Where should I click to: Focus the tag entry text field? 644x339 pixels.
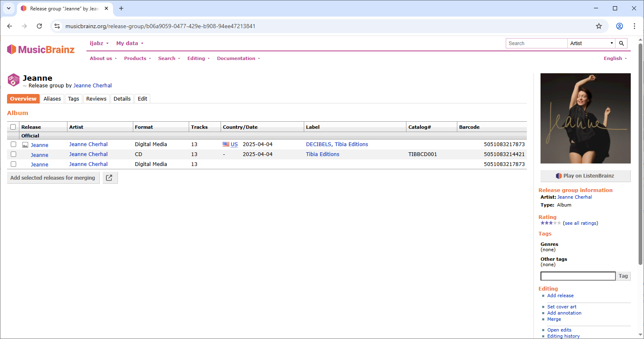(x=578, y=276)
